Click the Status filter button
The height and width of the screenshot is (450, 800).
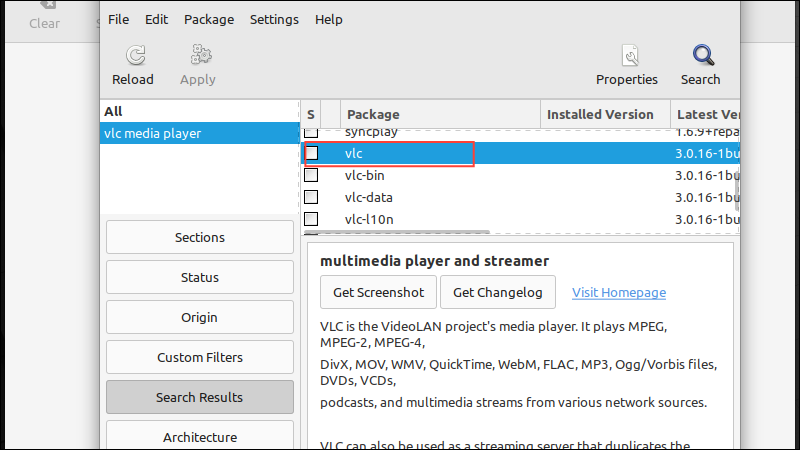coord(200,277)
